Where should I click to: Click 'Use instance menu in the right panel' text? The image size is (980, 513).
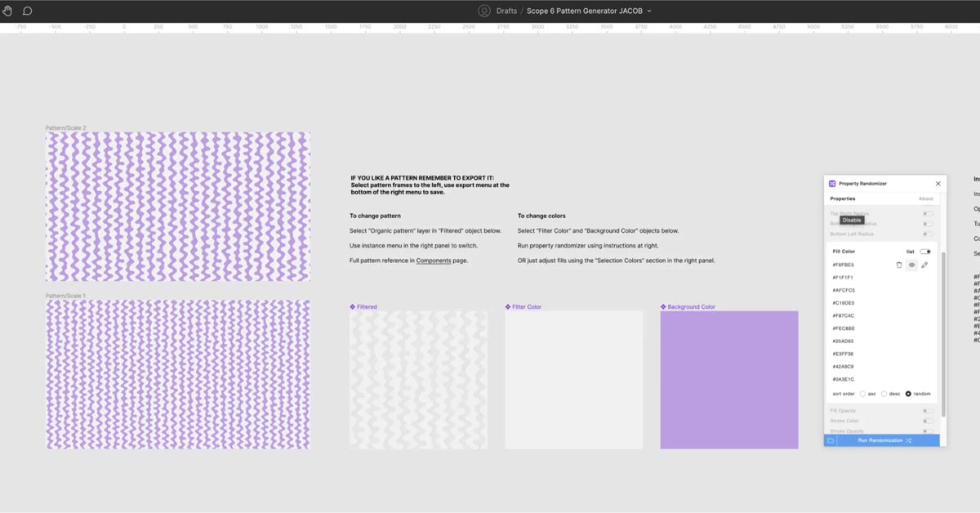tap(414, 245)
